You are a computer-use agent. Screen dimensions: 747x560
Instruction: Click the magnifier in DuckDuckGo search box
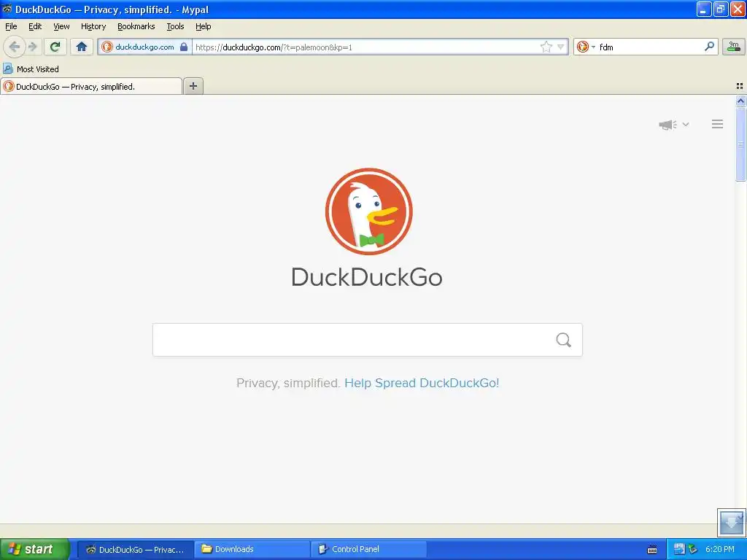pos(564,340)
